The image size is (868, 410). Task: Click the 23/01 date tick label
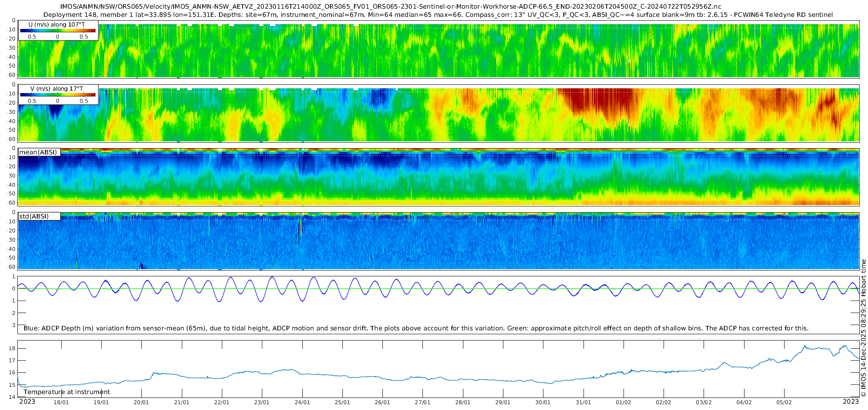pyautogui.click(x=262, y=402)
